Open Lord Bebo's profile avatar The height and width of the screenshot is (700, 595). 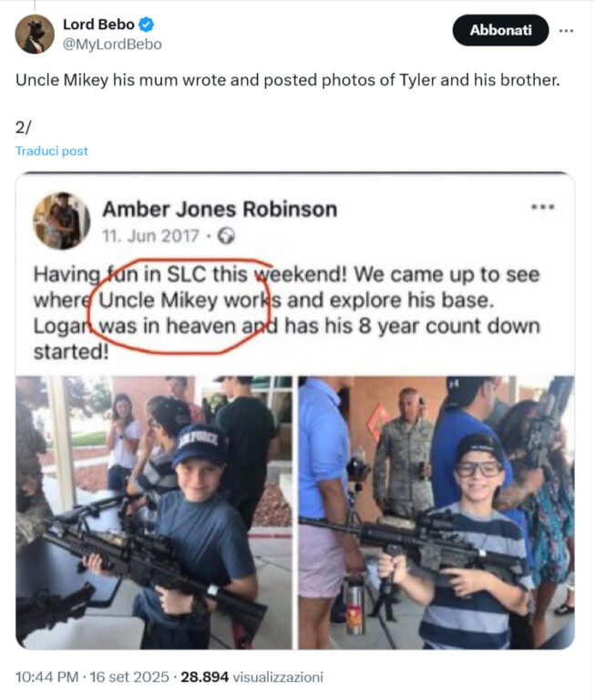point(35,34)
